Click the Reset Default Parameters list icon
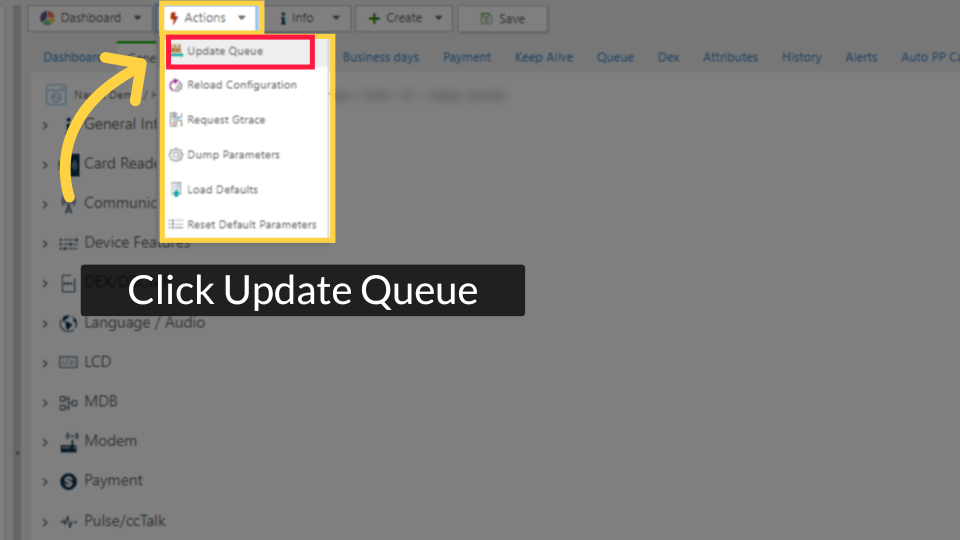This screenshot has height=540, width=960. (176, 225)
